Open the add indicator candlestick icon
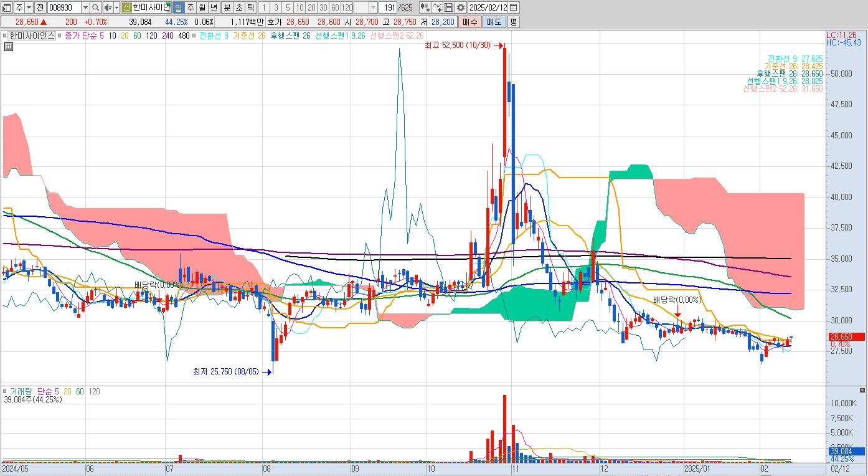The height and width of the screenshot is (476, 868). tap(425, 7)
